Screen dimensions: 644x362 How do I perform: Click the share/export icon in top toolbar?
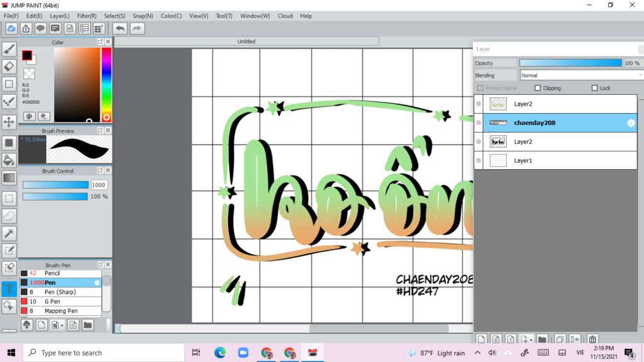[x=26, y=28]
